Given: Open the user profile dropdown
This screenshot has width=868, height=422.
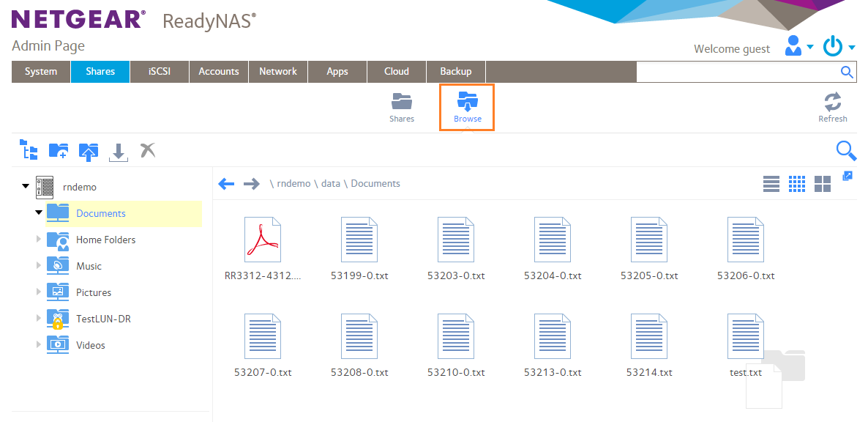Looking at the screenshot, I should point(798,48).
